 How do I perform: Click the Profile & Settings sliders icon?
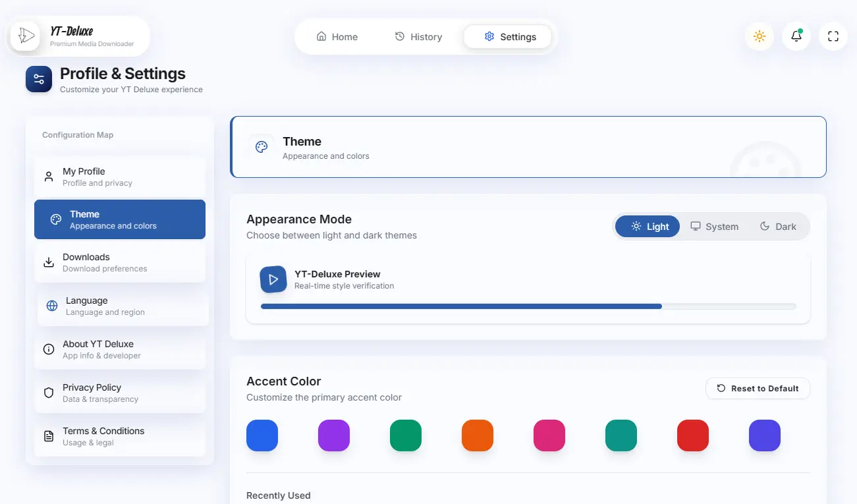coord(39,80)
